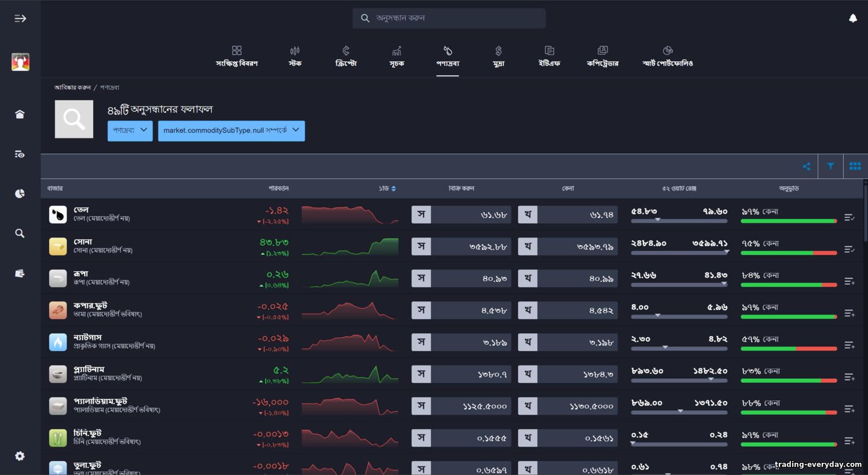Viewport: 868px width, 475px height.
Task: Open the notifications bell
Action: point(852,19)
